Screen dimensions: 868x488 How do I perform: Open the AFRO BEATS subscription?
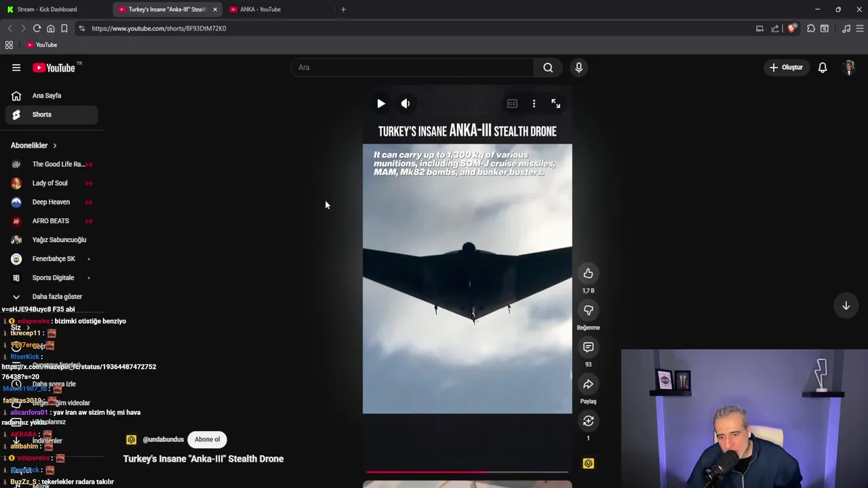pos(52,221)
